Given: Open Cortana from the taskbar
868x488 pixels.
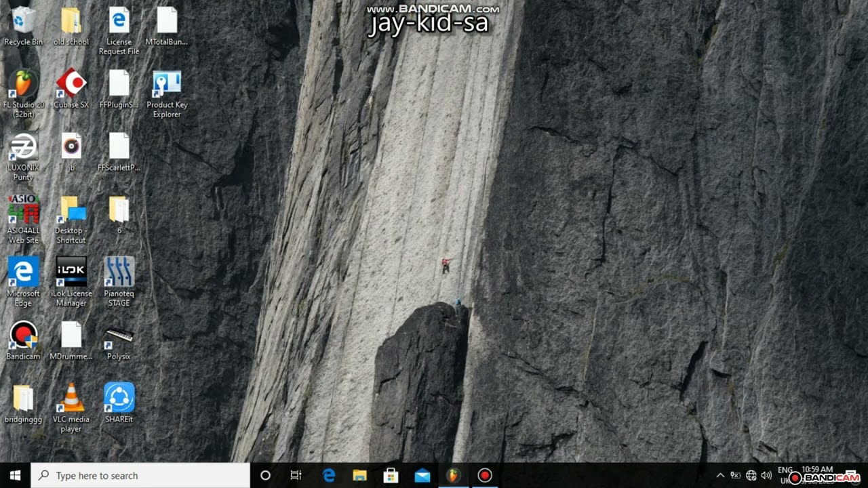Looking at the screenshot, I should point(265,476).
